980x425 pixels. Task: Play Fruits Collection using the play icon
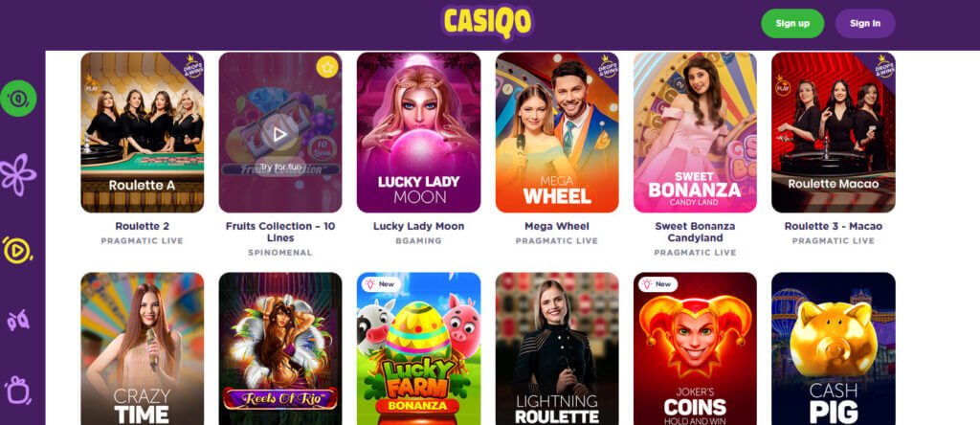coord(279,133)
